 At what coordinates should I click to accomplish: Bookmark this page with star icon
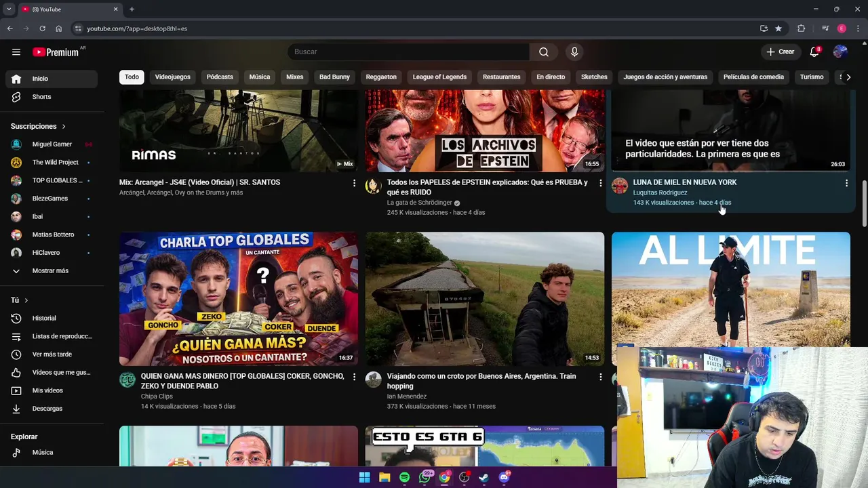[x=778, y=28]
